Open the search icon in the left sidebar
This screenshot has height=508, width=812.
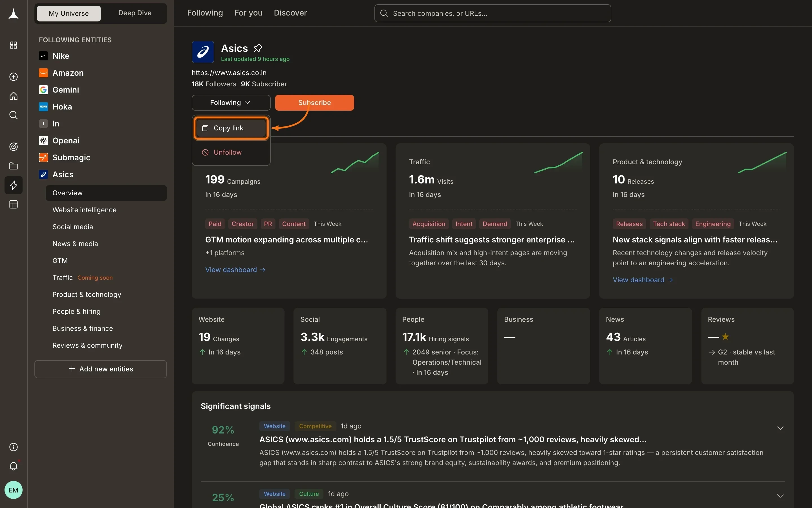pos(14,115)
